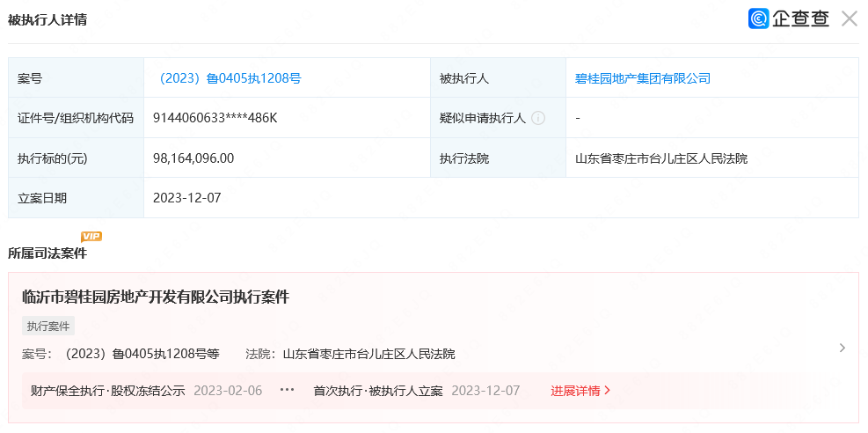Screen dimensions: 868x433
Task: Open 进展详情 progress details link
Action: click(x=580, y=391)
